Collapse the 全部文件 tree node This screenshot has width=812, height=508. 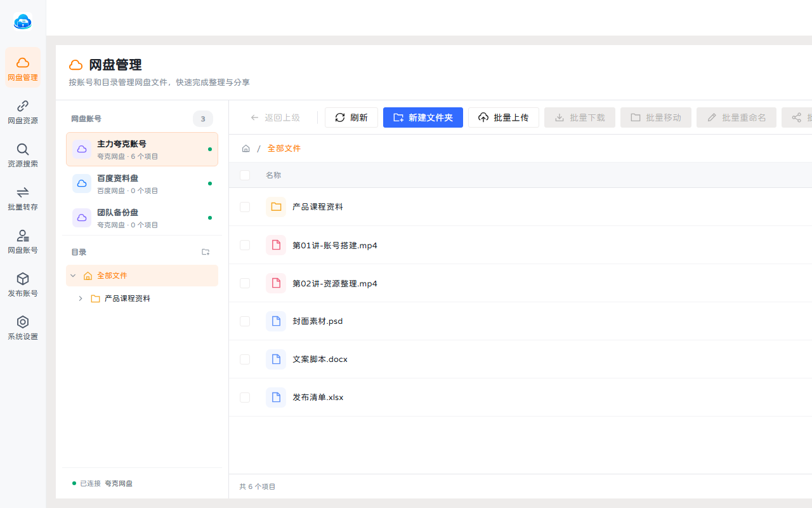73,276
